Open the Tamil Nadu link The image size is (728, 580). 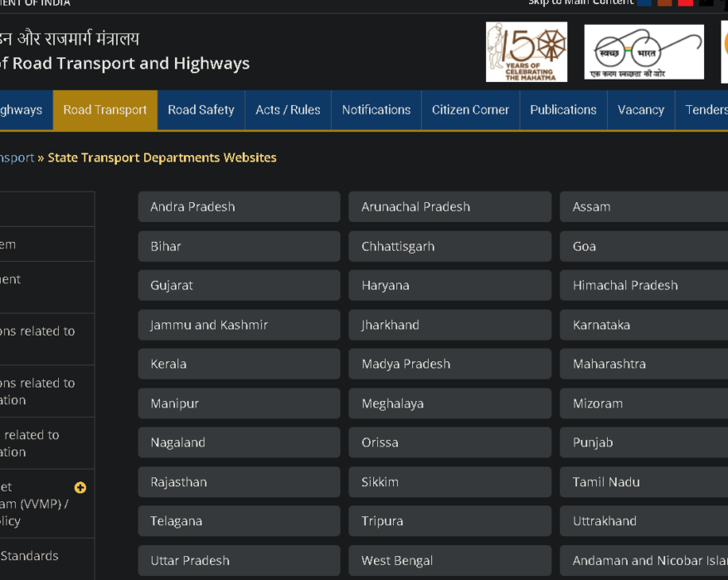pos(644,482)
